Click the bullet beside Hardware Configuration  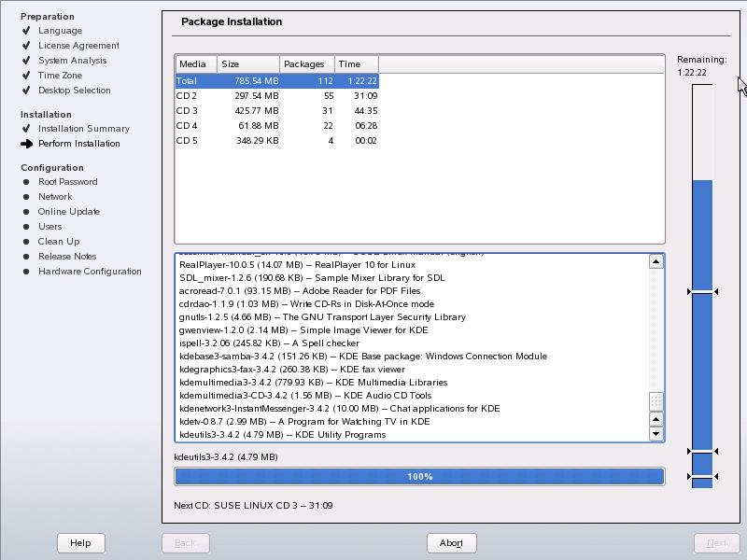point(26,272)
